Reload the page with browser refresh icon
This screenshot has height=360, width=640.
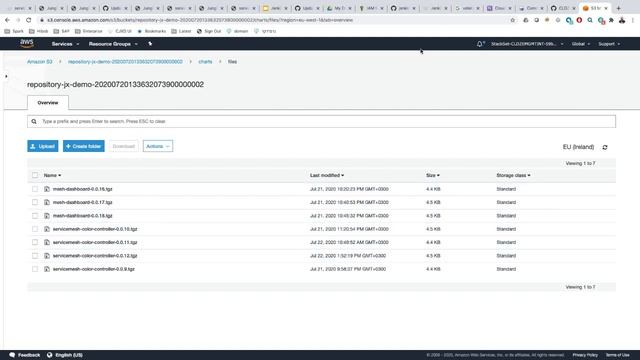29,20
